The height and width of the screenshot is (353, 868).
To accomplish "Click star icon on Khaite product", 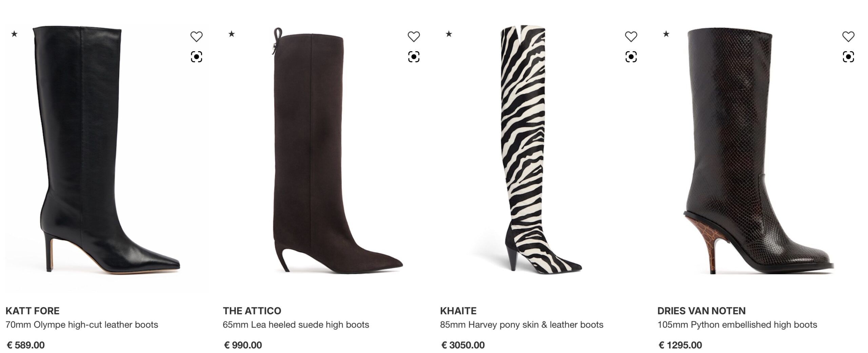I will click(x=449, y=34).
